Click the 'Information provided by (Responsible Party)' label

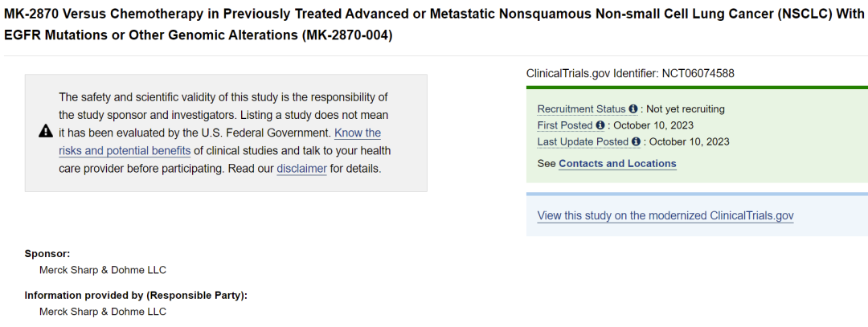136,295
